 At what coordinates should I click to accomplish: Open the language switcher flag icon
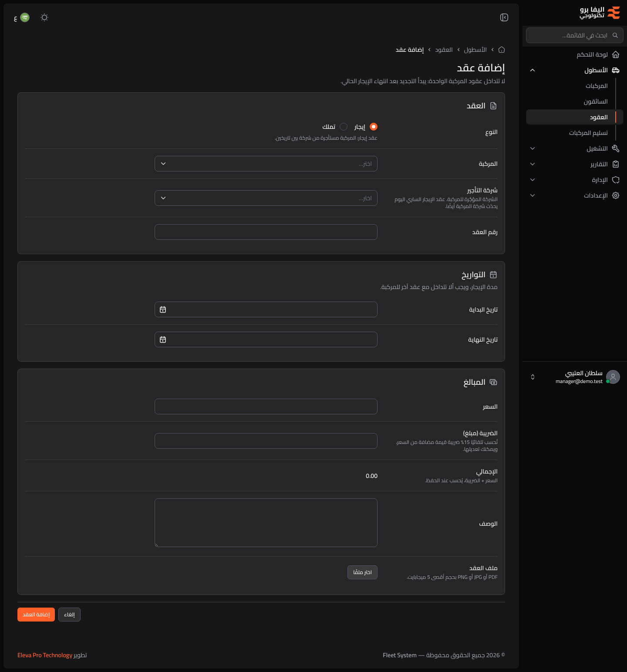(x=25, y=17)
